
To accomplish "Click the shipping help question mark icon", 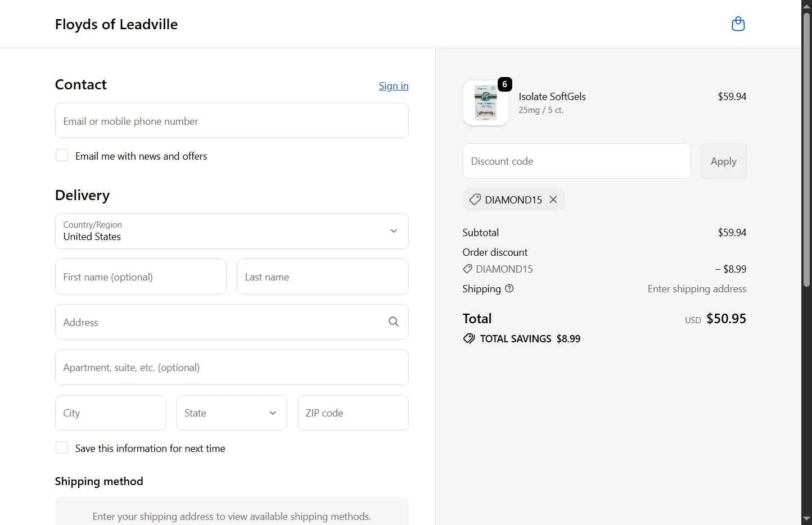I will (x=509, y=288).
